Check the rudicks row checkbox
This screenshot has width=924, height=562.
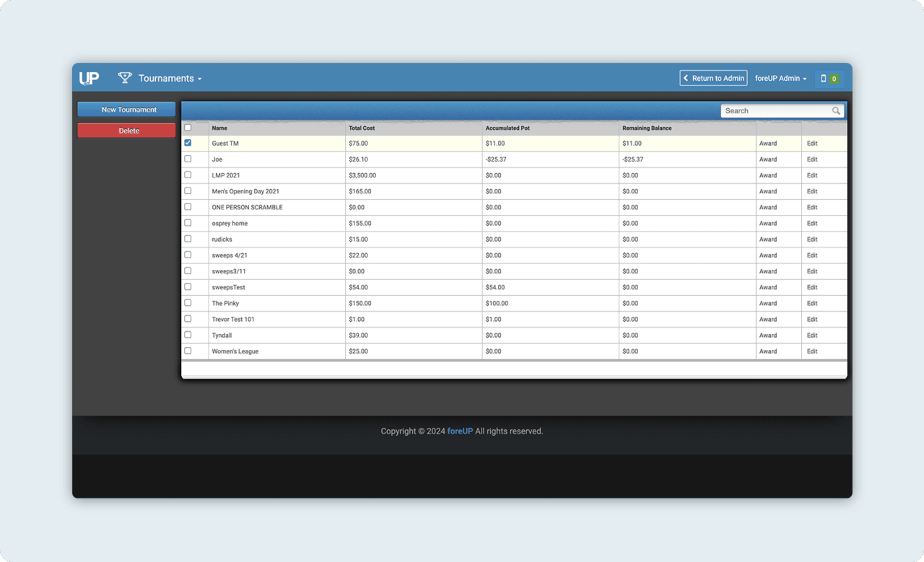[x=188, y=239]
